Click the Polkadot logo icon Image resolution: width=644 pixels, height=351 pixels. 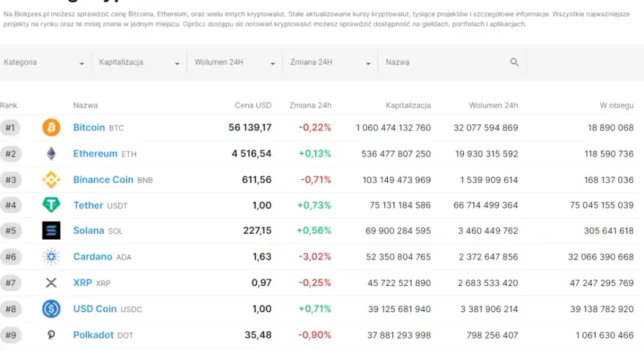(x=51, y=335)
